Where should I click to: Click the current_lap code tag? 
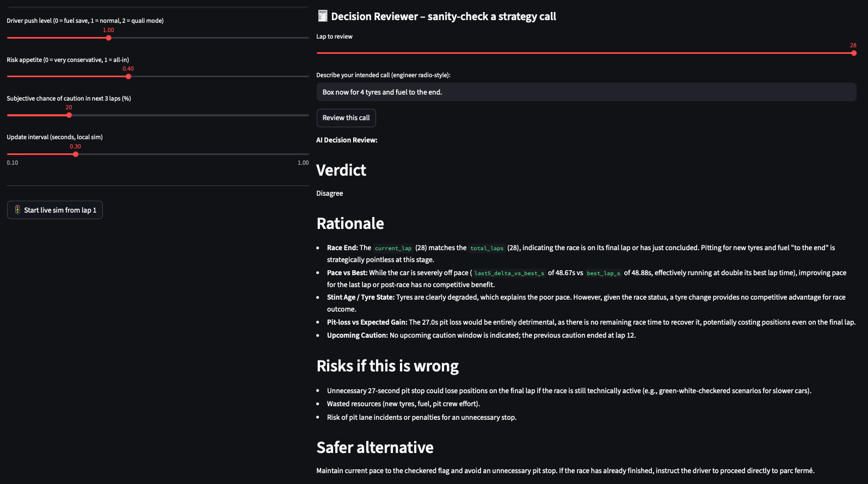pos(393,248)
